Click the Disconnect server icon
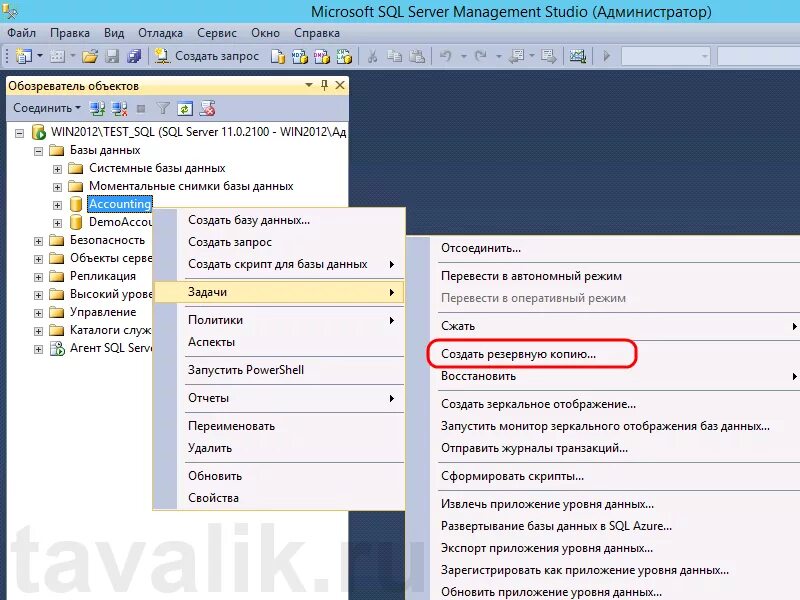800x600 pixels. click(x=119, y=108)
